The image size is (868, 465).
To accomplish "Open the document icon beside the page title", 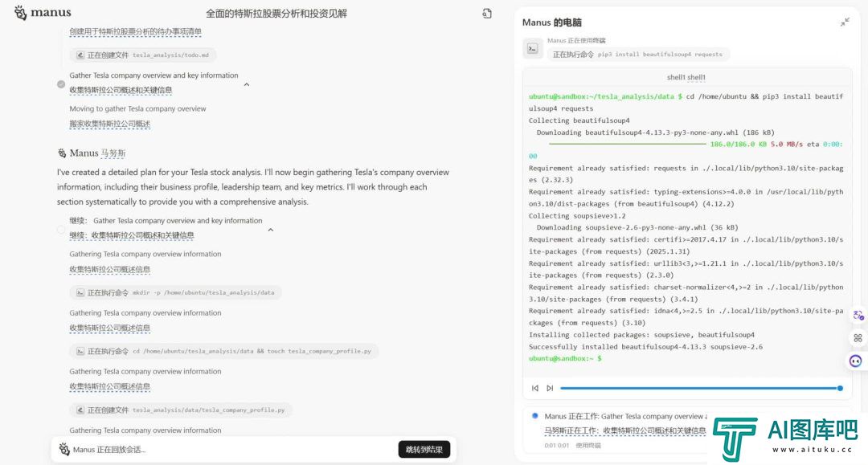I will (x=486, y=14).
